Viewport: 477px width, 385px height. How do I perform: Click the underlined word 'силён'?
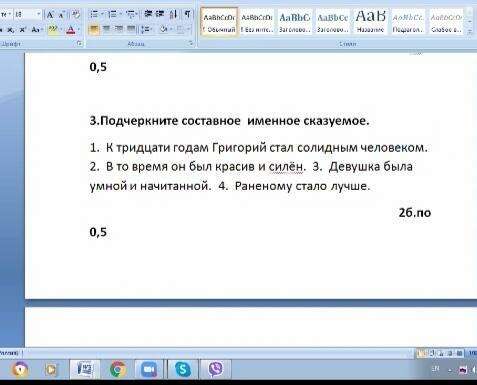click(286, 166)
